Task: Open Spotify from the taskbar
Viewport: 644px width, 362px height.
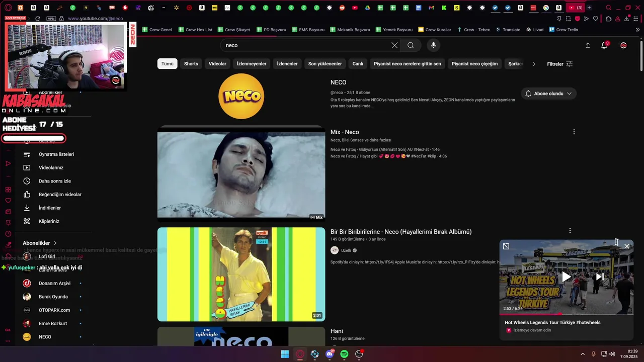Action: point(344,354)
